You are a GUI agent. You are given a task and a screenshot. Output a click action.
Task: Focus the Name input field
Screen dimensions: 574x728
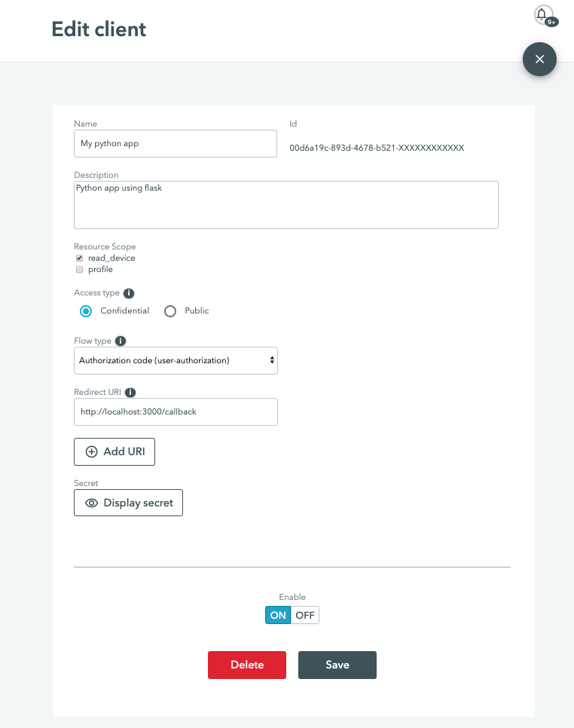[176, 143]
